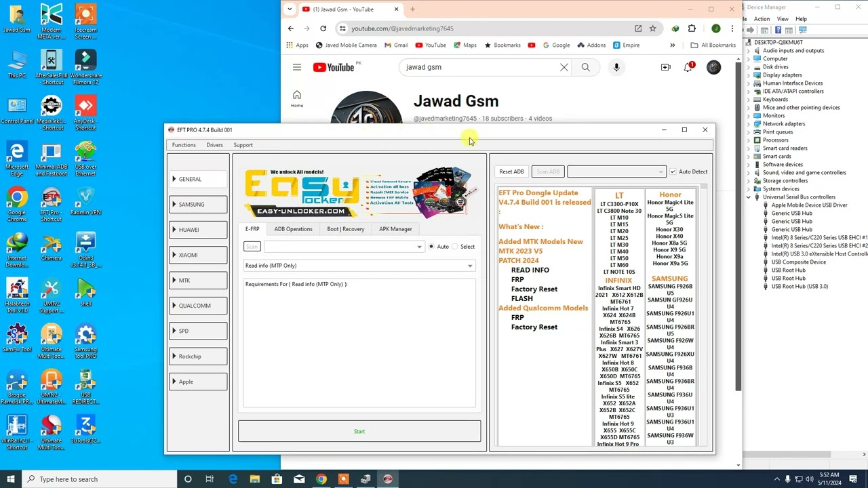Viewport: 868px width, 488px height.
Task: Open the Drivers menu in EFT Pro
Action: (x=214, y=145)
